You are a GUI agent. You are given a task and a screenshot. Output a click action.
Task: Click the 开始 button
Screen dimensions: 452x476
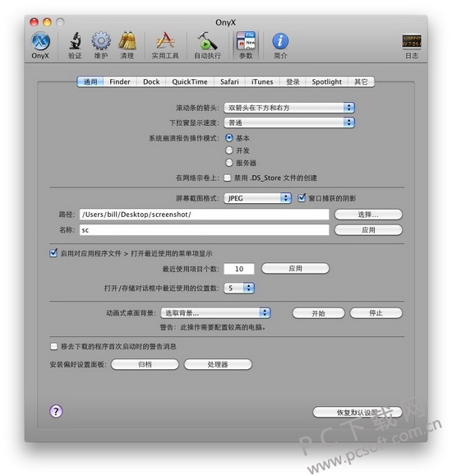pos(318,313)
